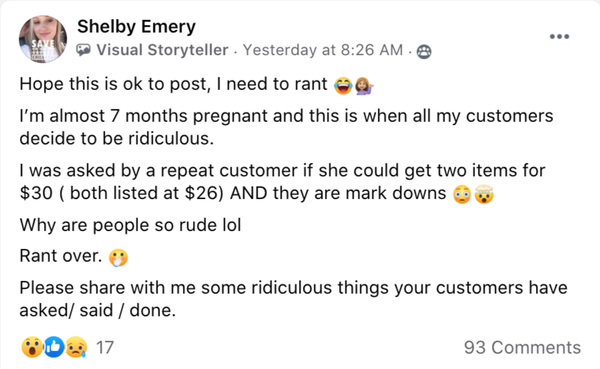
Task: Open the Yesterday at 8:26 AM timestamp
Action: pos(323,50)
